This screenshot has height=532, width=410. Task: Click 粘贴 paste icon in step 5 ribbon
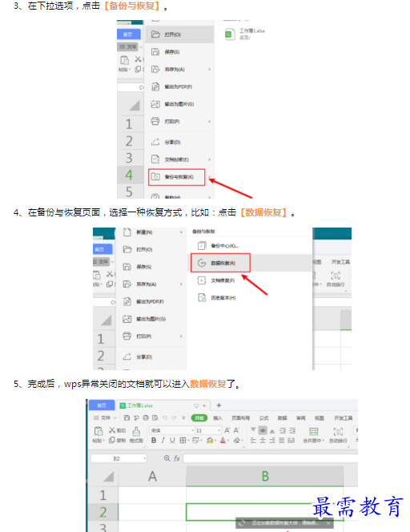[98, 431]
